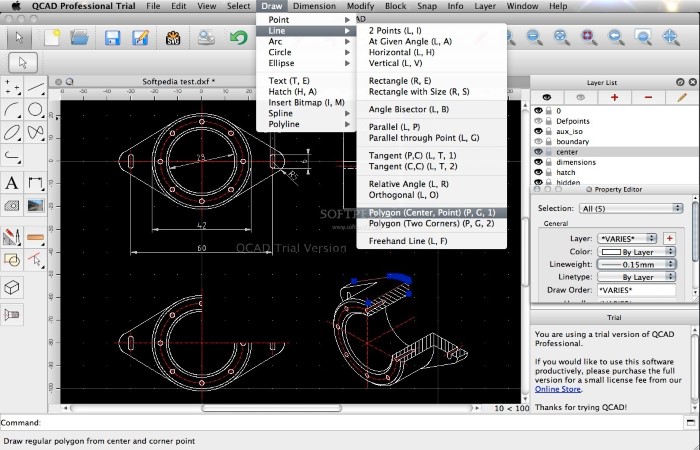This screenshot has height=450, width=700.
Task: Toggle visibility eye of layer 0
Action: tap(538, 111)
